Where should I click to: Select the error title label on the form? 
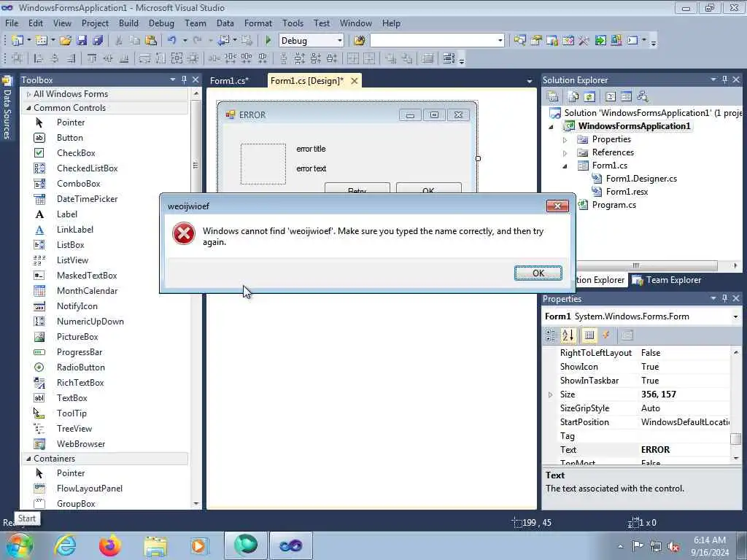coord(311,149)
